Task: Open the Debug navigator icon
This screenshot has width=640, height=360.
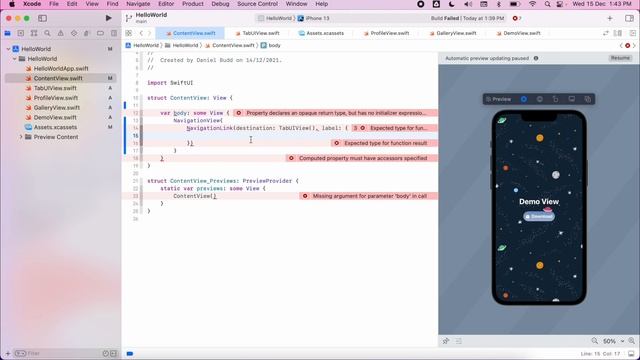Action: (x=87, y=33)
